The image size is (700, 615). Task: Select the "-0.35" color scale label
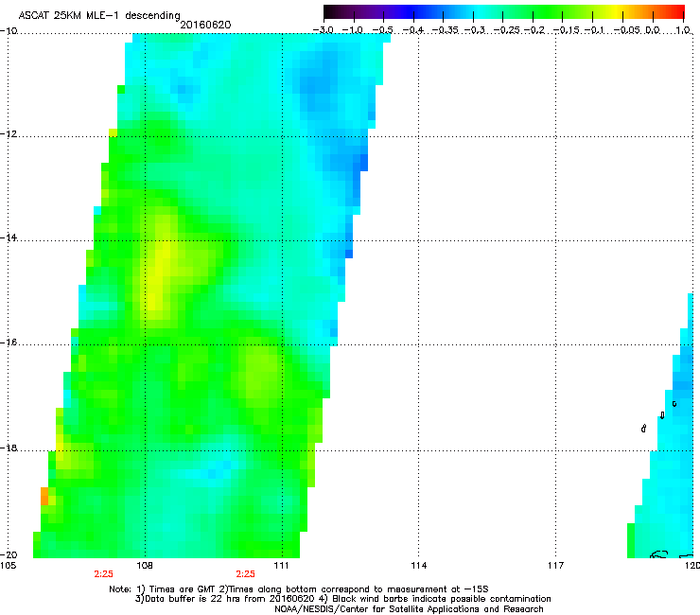(446, 30)
